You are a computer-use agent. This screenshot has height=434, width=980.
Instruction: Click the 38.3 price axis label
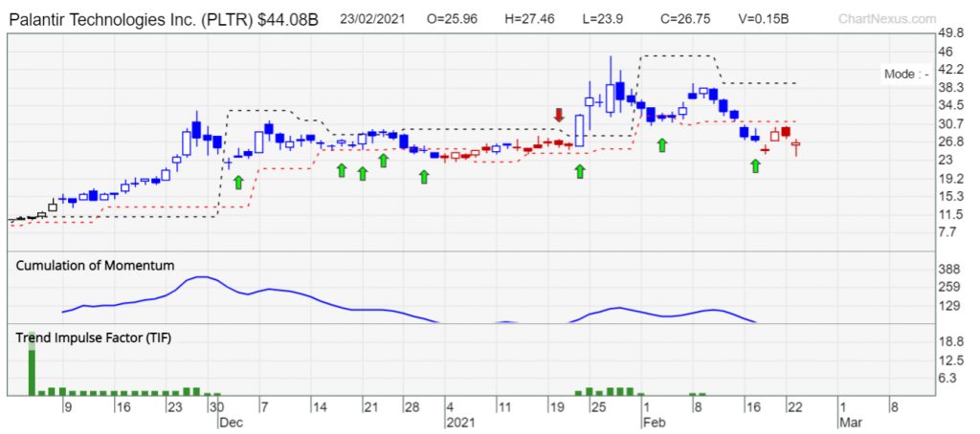tap(952, 87)
